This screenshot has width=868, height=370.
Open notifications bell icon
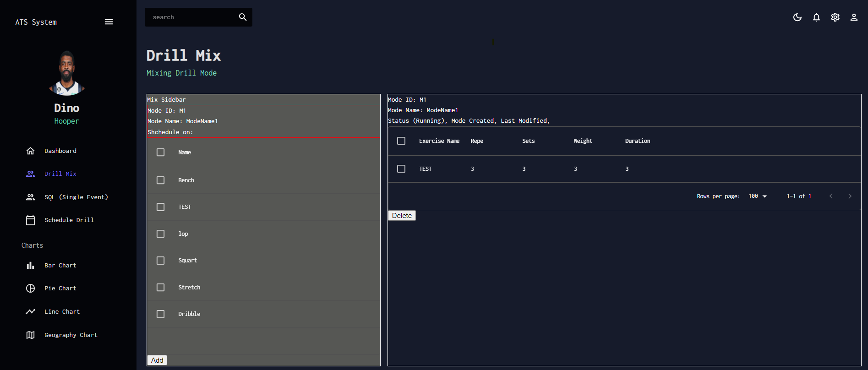point(816,17)
